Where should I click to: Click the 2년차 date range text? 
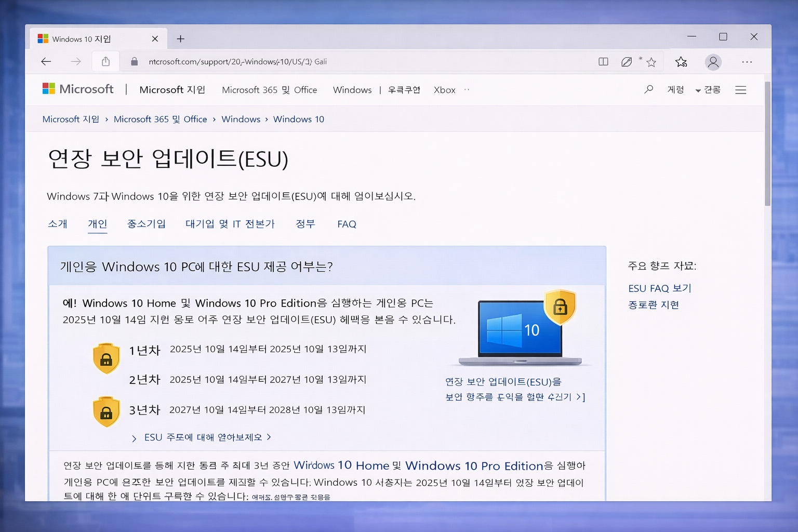[x=268, y=380]
